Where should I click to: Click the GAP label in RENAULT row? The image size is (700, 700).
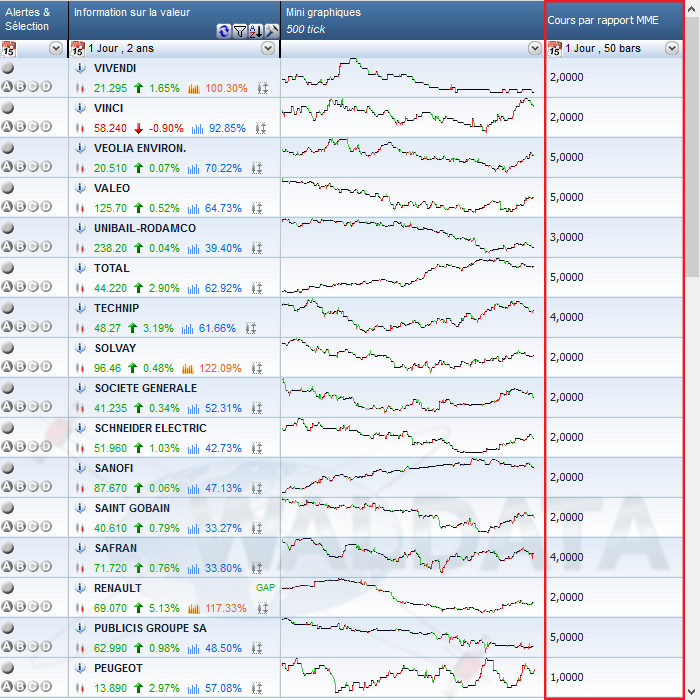[x=265, y=588]
